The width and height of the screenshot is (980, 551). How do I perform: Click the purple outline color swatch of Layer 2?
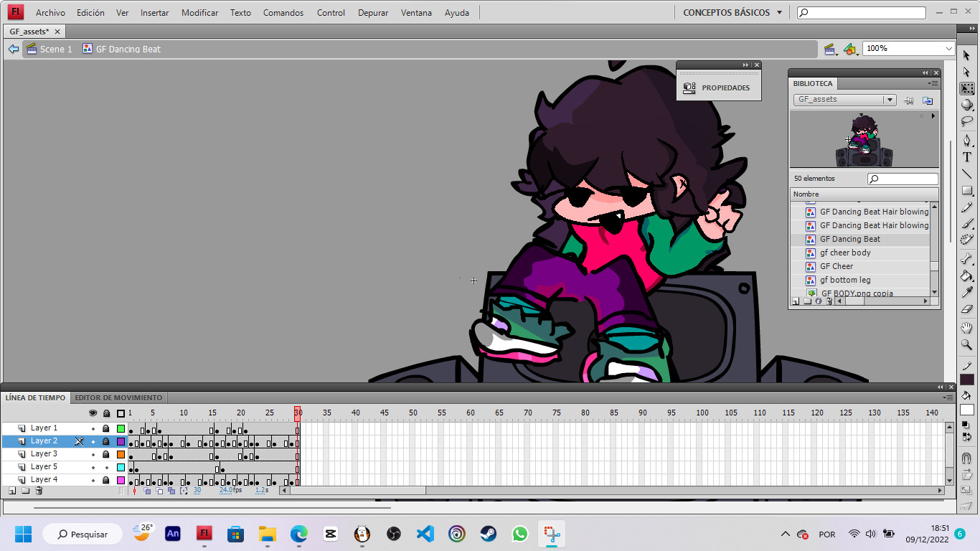point(121,441)
